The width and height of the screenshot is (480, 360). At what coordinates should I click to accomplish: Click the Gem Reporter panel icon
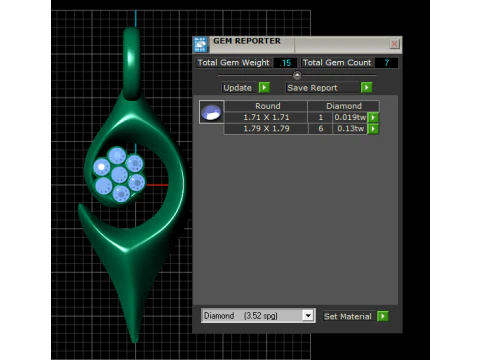tap(201, 45)
